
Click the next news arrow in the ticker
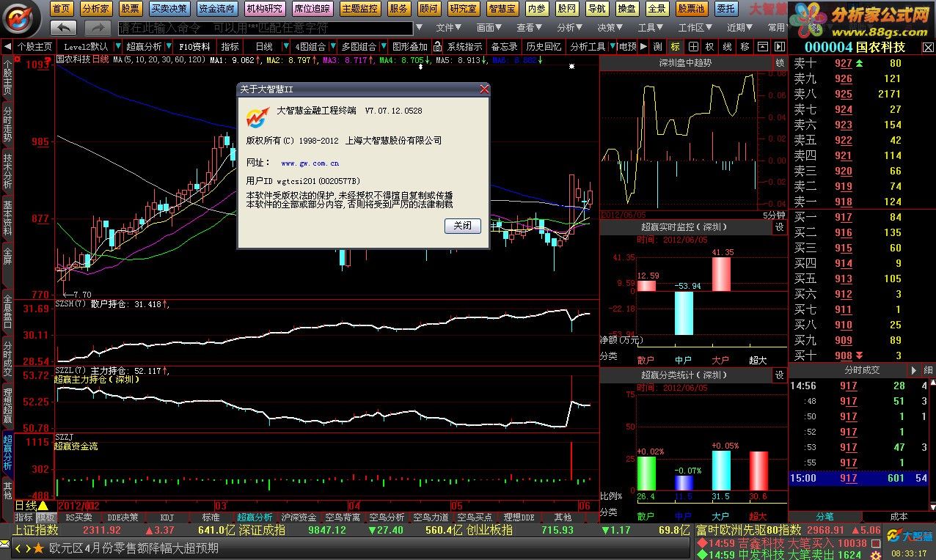point(28,548)
